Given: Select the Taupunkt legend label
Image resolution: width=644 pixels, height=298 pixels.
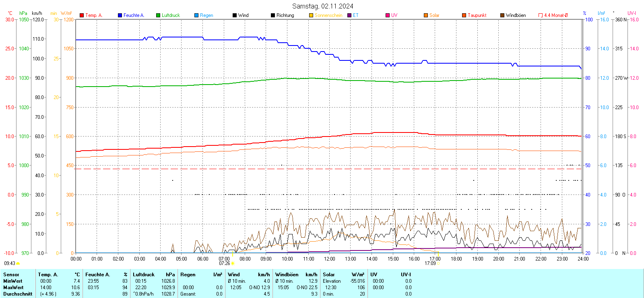Looking at the screenshot, I should 477,15.
